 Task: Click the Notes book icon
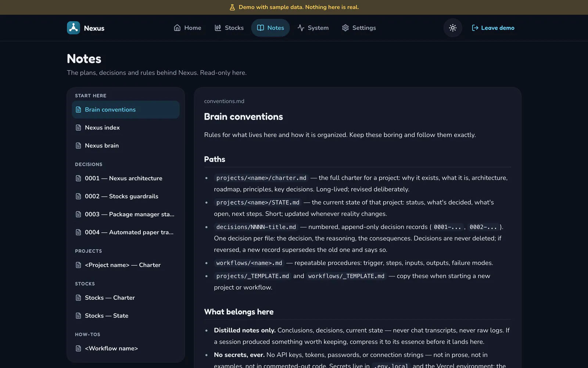[261, 28]
